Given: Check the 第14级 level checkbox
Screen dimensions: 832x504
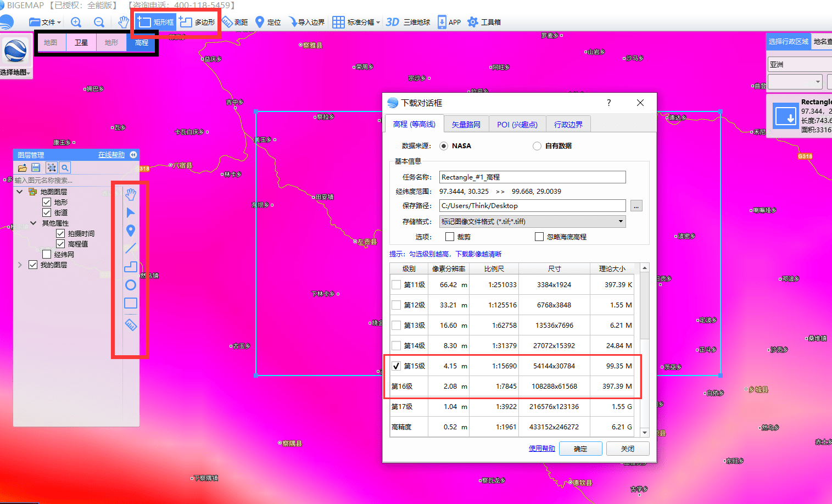Looking at the screenshot, I should [396, 346].
